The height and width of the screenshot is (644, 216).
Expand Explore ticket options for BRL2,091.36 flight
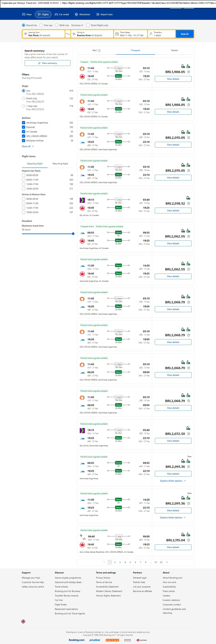coord(173,481)
